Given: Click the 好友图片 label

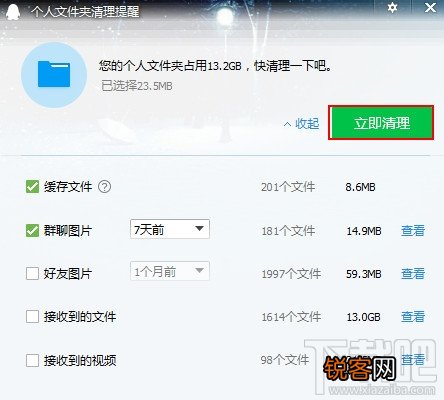Looking at the screenshot, I should coord(68,274).
